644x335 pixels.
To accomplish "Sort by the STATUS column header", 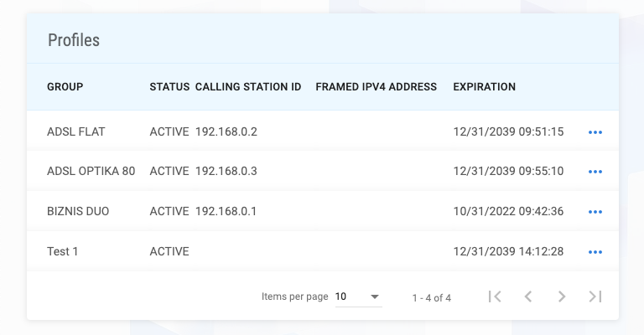I will click(x=169, y=87).
